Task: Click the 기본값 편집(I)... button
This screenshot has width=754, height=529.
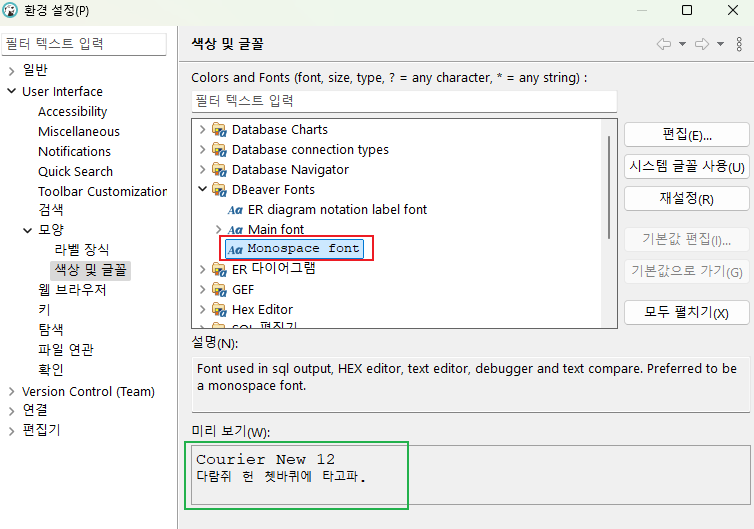Action: point(687,239)
